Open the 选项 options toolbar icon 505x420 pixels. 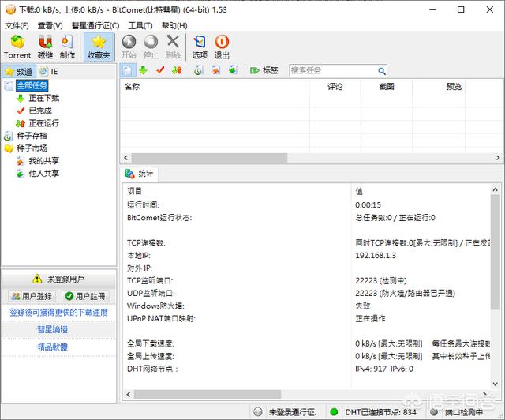(200, 47)
